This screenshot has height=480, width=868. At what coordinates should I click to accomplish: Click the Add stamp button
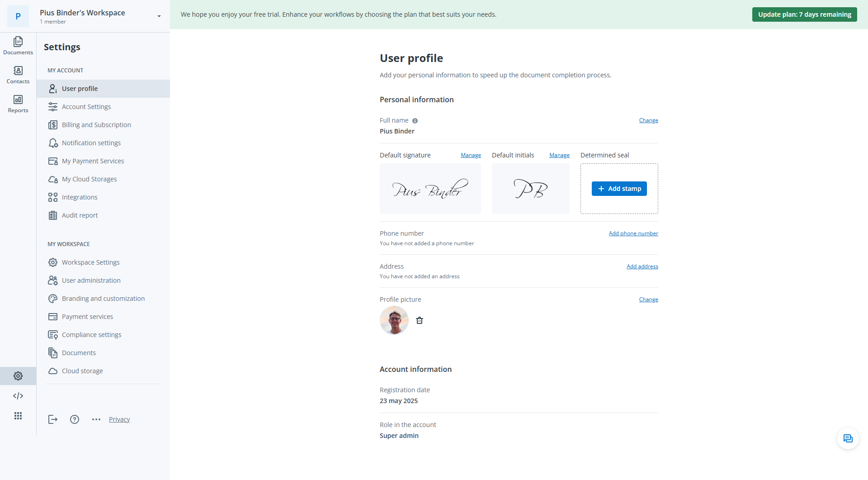(x=619, y=189)
